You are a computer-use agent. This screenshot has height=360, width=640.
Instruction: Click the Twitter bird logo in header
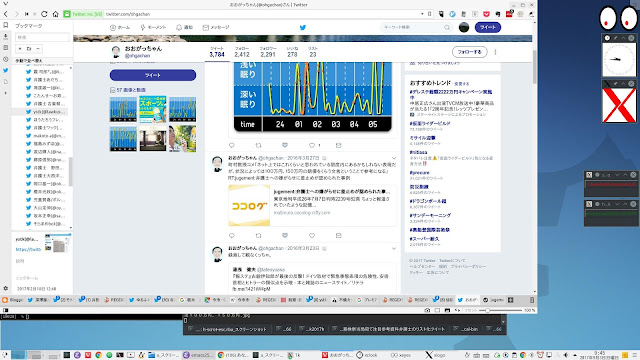click(302, 27)
